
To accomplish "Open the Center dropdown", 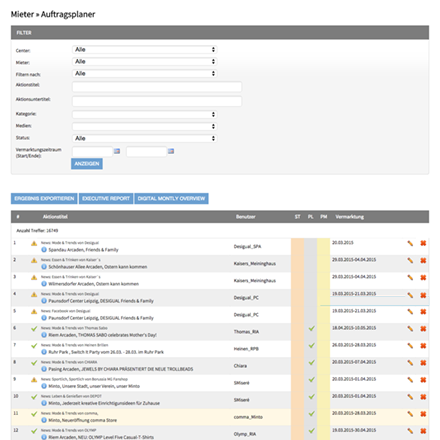I will coord(145,50).
